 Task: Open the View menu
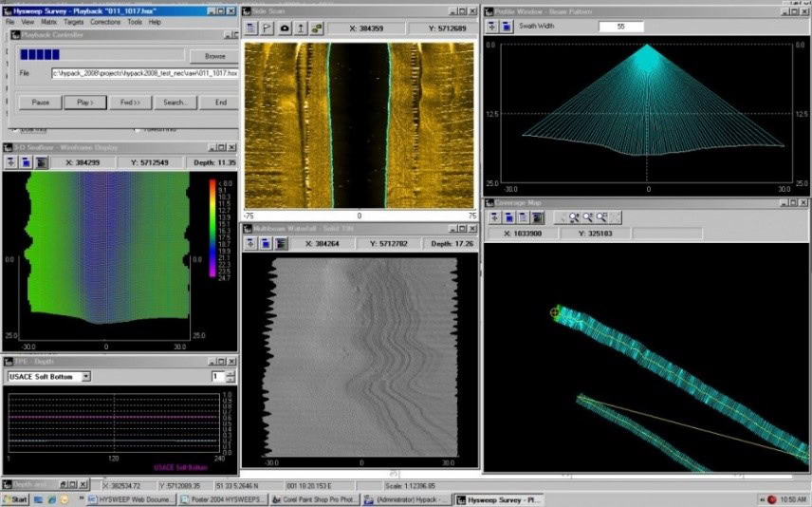point(28,22)
